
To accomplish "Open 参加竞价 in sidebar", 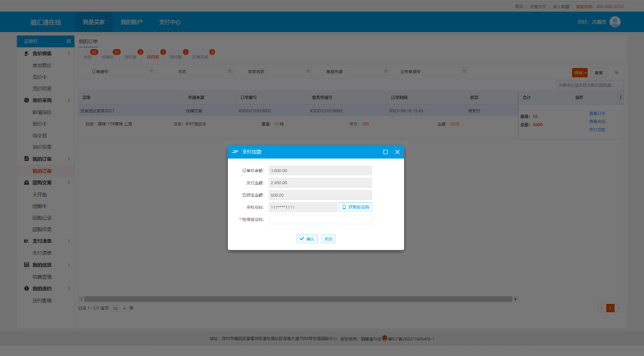I will pos(42,65).
